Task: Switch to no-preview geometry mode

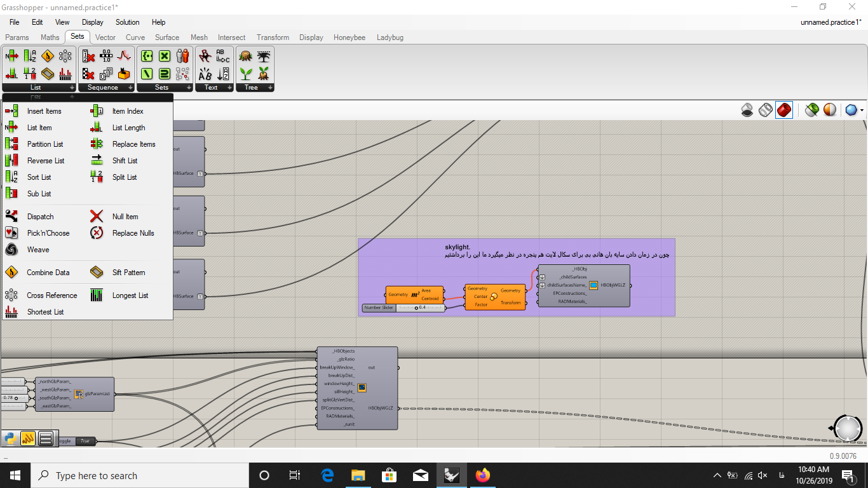Action: point(748,110)
